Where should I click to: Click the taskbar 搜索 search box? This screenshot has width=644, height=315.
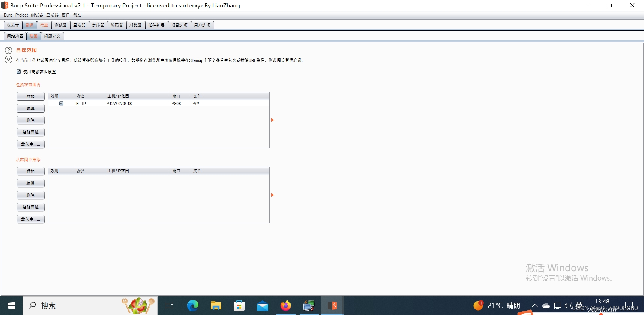click(90, 306)
